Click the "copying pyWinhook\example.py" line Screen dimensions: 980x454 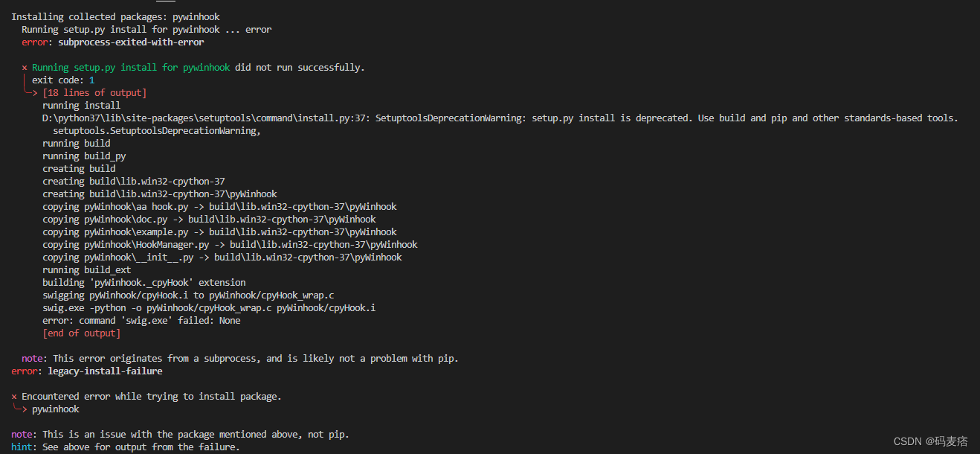219,232
